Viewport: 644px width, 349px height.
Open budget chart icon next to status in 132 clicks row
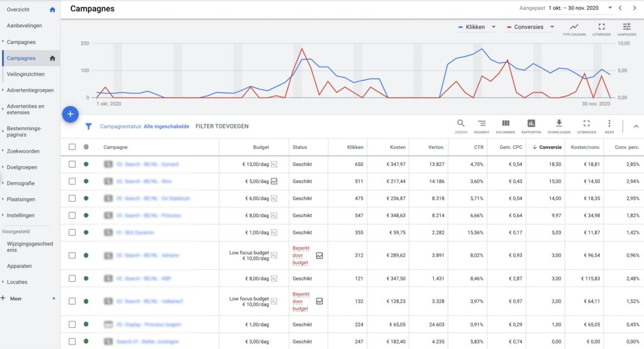point(319,301)
